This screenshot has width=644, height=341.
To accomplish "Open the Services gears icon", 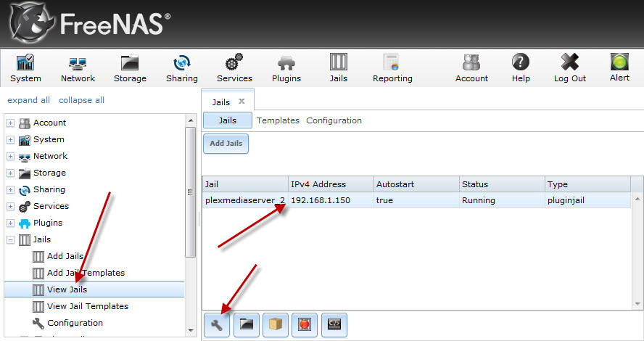I will pos(234,68).
